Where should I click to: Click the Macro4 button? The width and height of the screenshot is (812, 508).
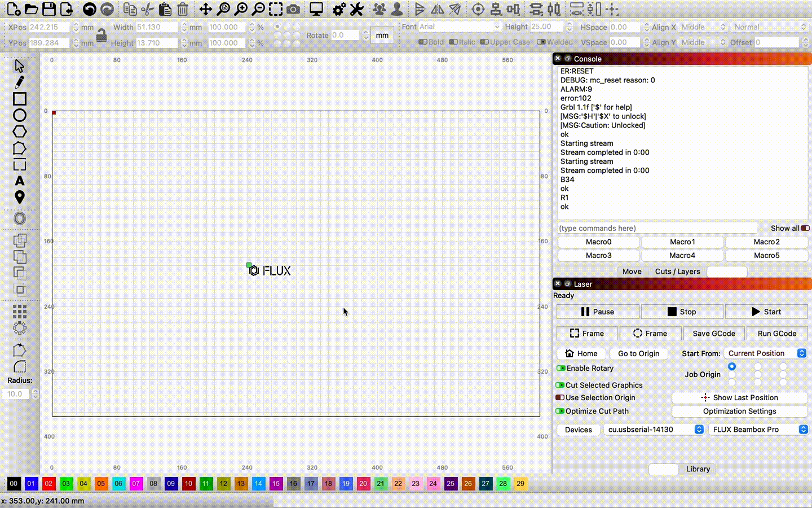[x=682, y=255]
